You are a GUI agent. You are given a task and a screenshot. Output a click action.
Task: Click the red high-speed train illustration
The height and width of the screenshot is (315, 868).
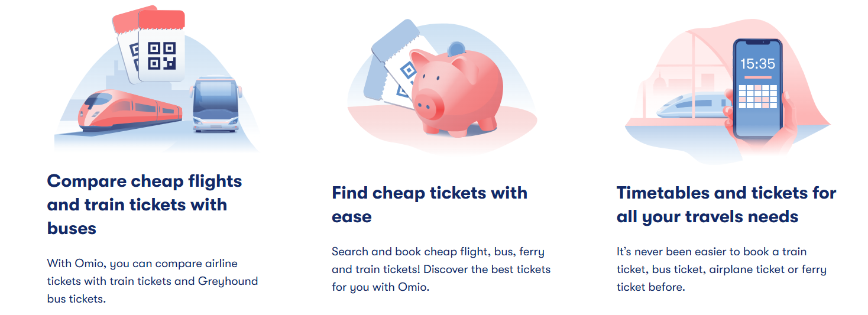coord(130,110)
